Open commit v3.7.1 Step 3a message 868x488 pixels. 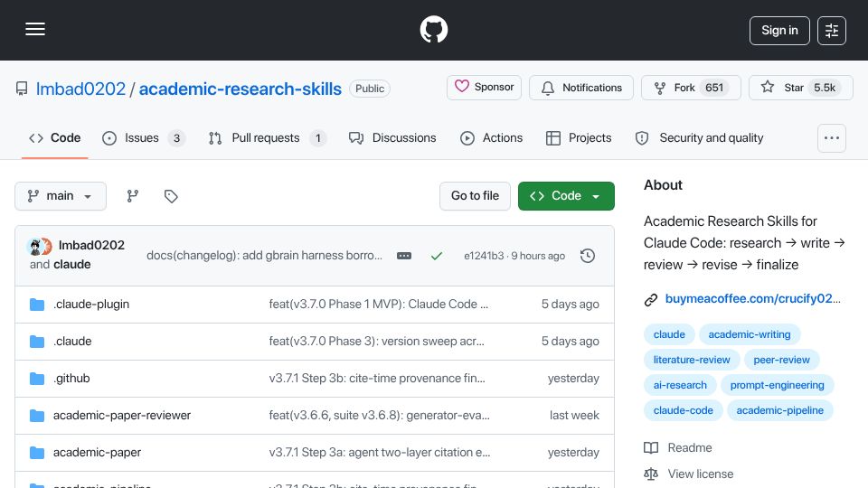pos(380,453)
